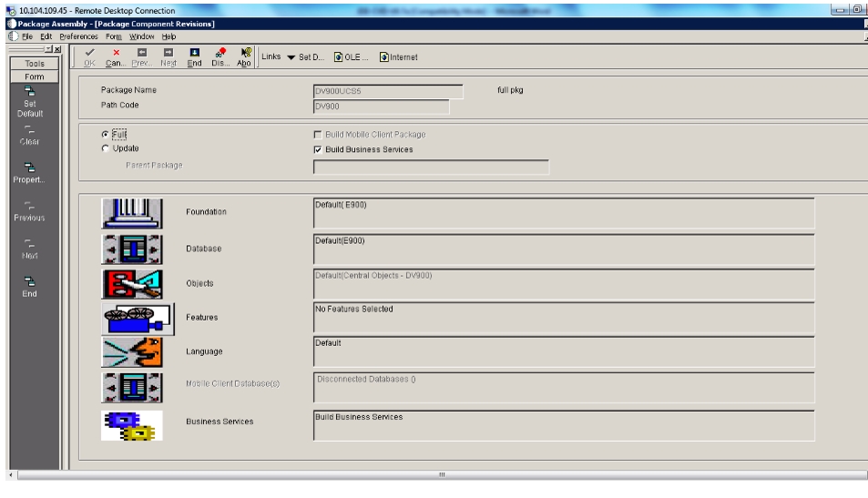Open the Internet link icon
Image resolution: width=868 pixels, height=498 pixels.
pyautogui.click(x=383, y=57)
